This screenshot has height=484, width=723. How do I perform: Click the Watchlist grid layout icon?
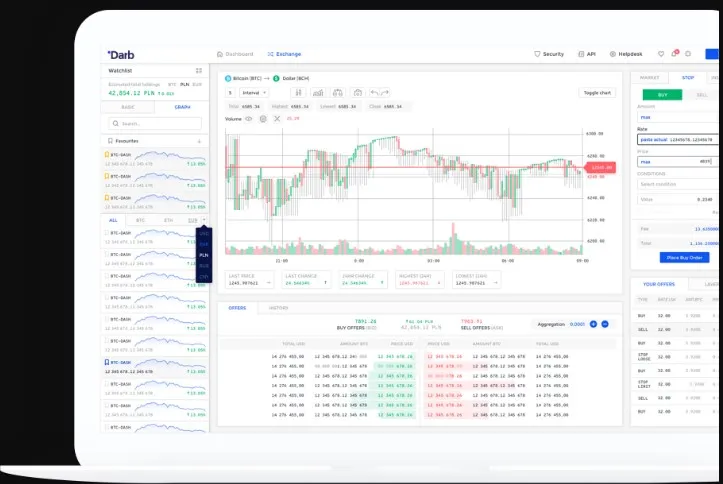(x=199, y=71)
